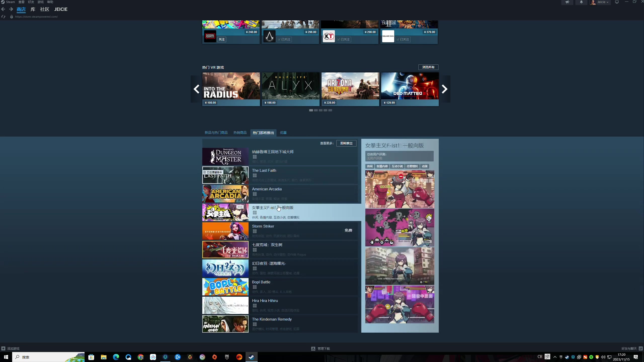Click 添加游戏 plus icon

(3, 349)
